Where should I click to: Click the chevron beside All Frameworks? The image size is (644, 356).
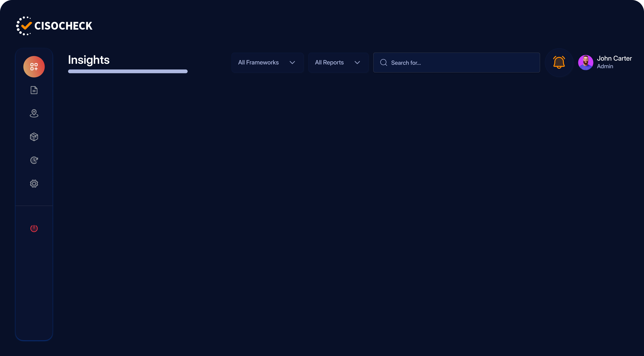click(x=292, y=63)
